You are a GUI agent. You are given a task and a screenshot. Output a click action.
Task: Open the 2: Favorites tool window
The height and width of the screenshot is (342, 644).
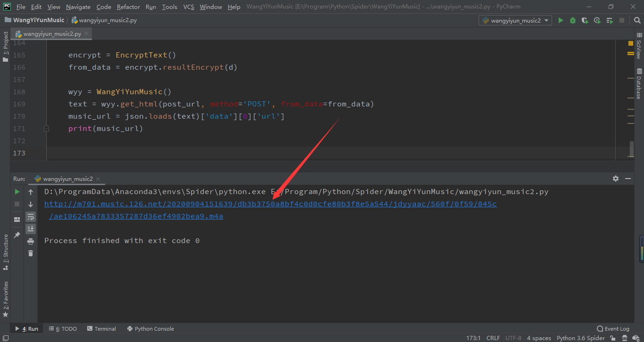click(6, 299)
